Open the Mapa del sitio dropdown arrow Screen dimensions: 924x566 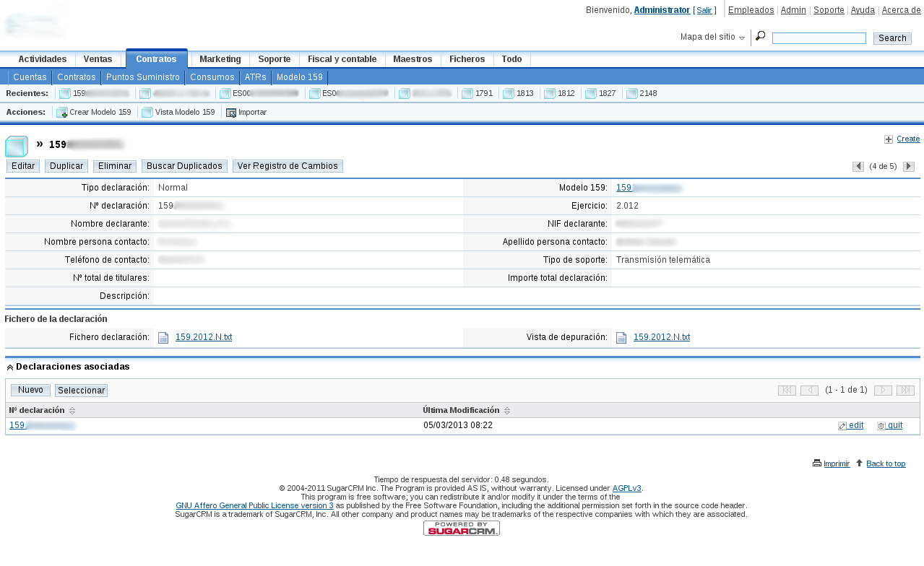point(742,36)
